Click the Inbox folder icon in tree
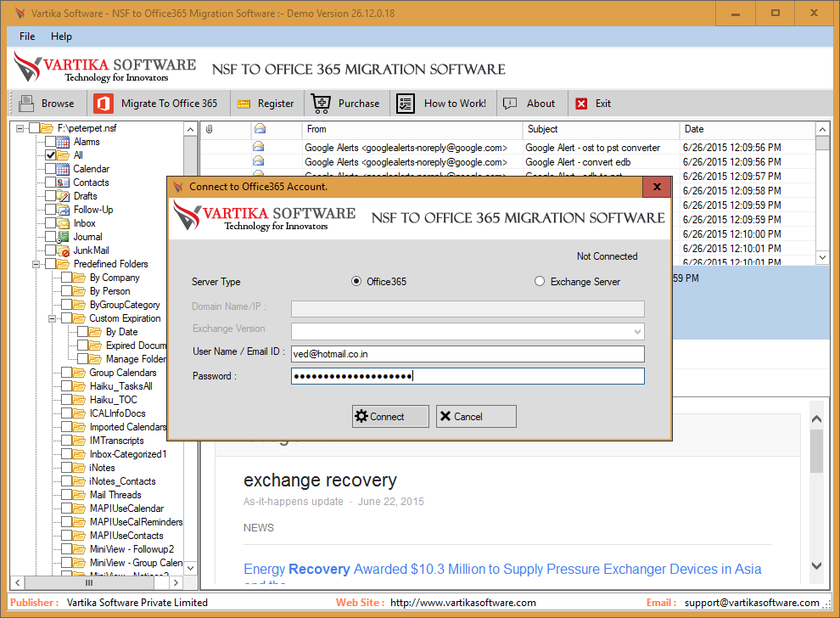Screen dimensions: 840x618 64,223
